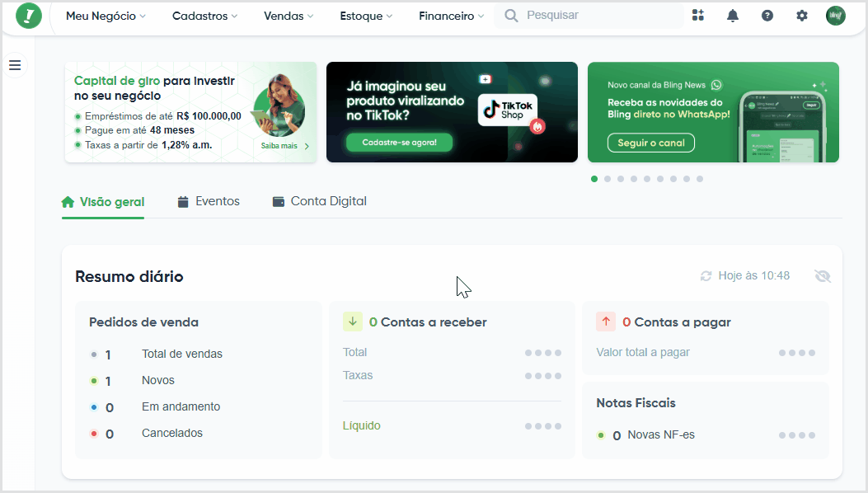Switch to the Conta Digital tab
The height and width of the screenshot is (493, 868).
coord(319,202)
